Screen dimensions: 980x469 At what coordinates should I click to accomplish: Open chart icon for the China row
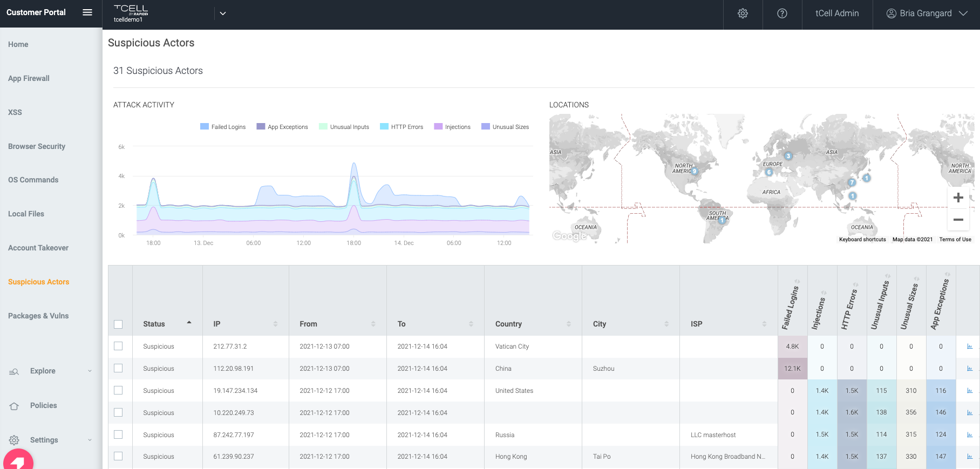(x=969, y=369)
